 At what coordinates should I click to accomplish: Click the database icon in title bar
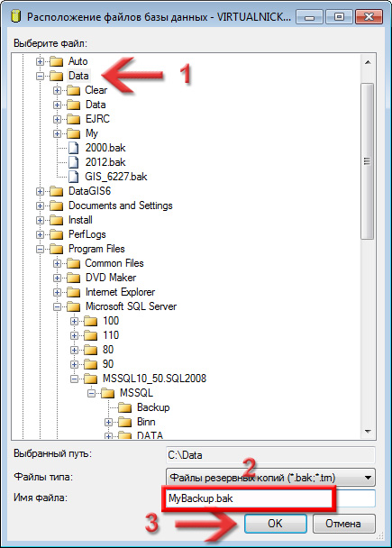16,16
